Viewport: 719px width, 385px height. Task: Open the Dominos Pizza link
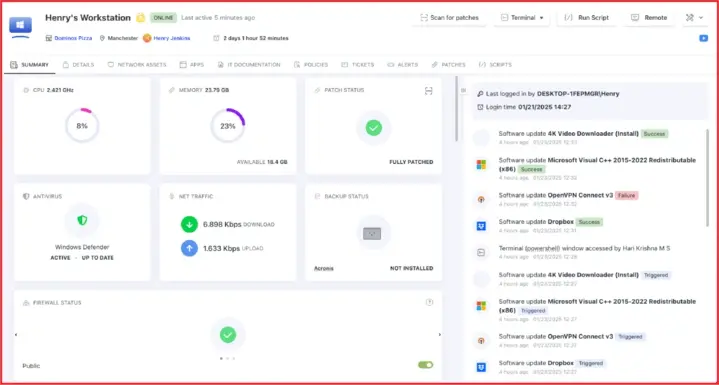(x=73, y=38)
